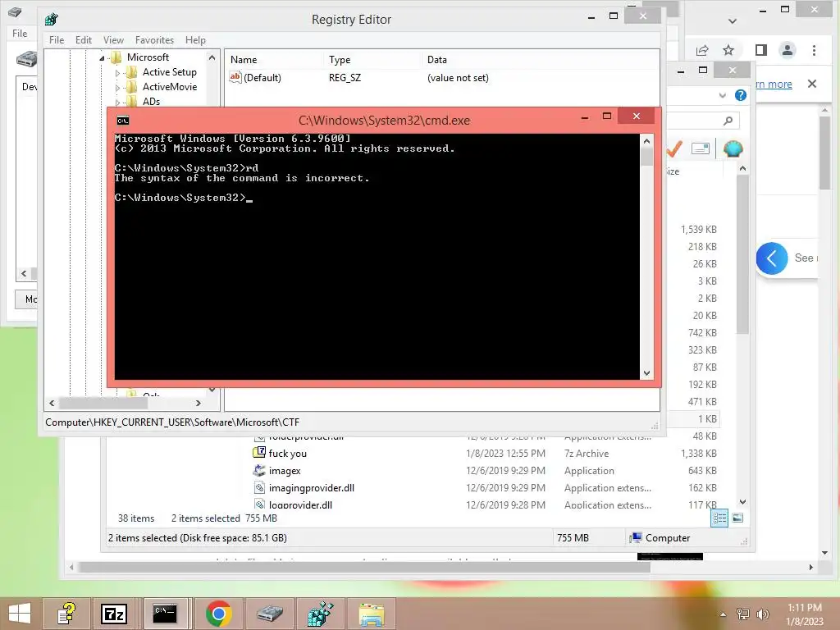Image resolution: width=840 pixels, height=630 pixels.
Task: Click the imagex file icon
Action: (259, 470)
